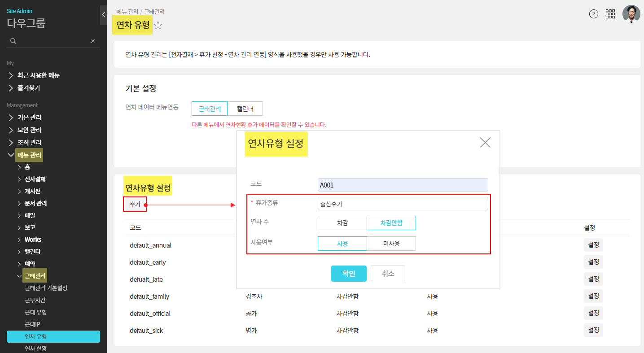The image size is (644, 353).
Task: Open the help question mark icon
Action: [593, 14]
